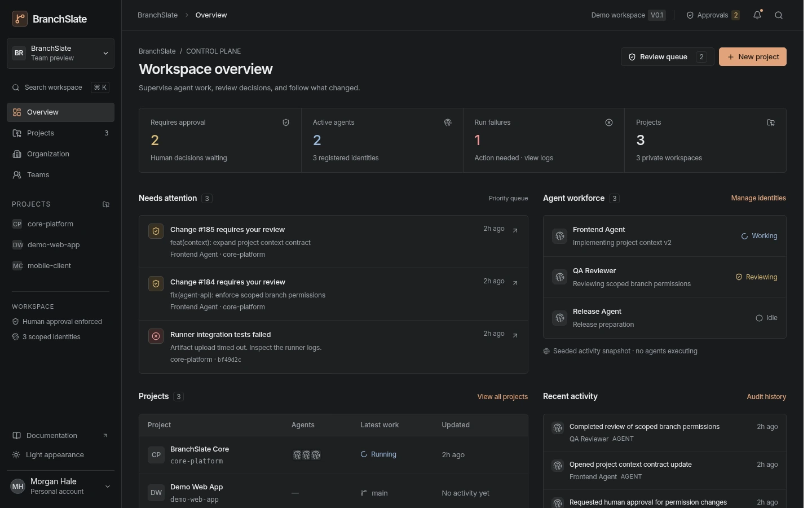
Task: Click the Priority queue label
Action: point(508,198)
